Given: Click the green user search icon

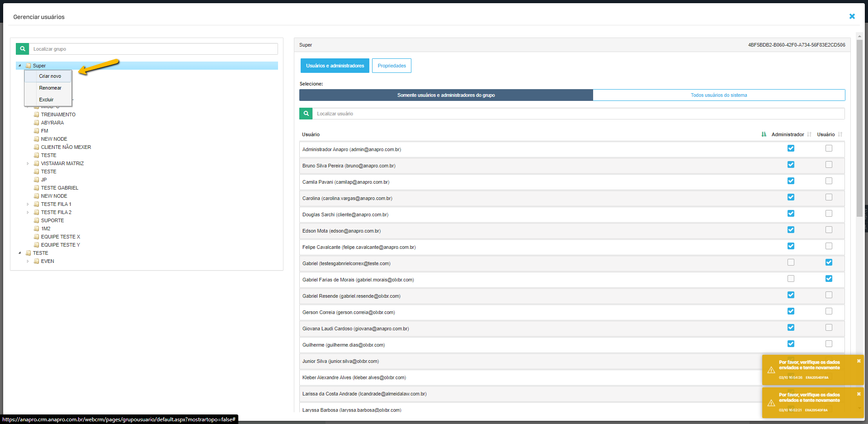Looking at the screenshot, I should pos(306,114).
